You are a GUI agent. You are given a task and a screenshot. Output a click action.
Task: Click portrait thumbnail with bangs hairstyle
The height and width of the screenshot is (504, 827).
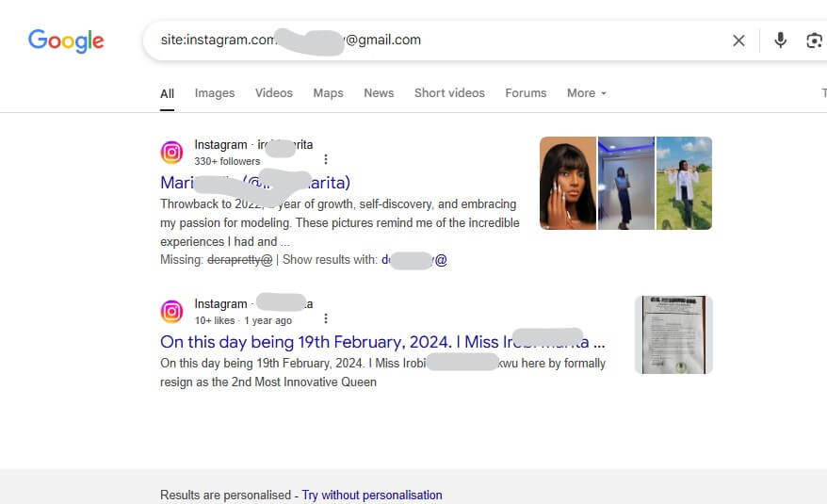pyautogui.click(x=568, y=183)
